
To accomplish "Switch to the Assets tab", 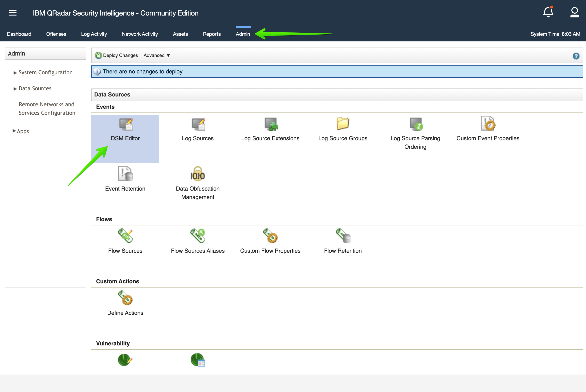I will coord(180,34).
